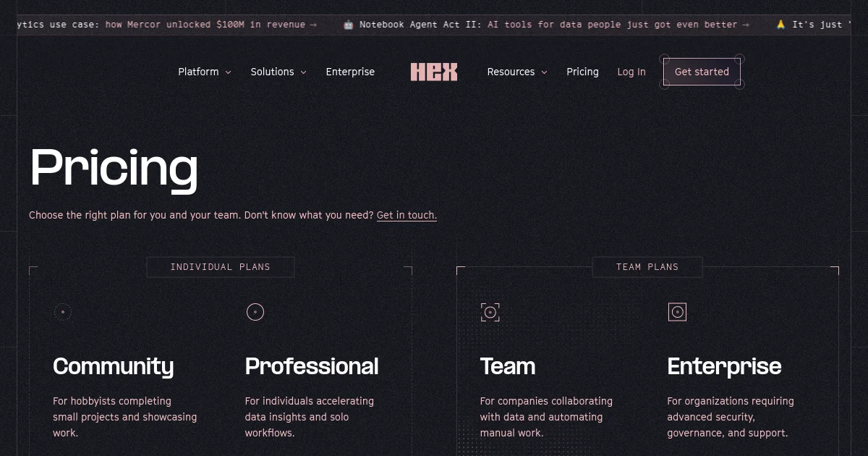Open the Resources navigation menu
The image size is (868, 456).
point(517,72)
